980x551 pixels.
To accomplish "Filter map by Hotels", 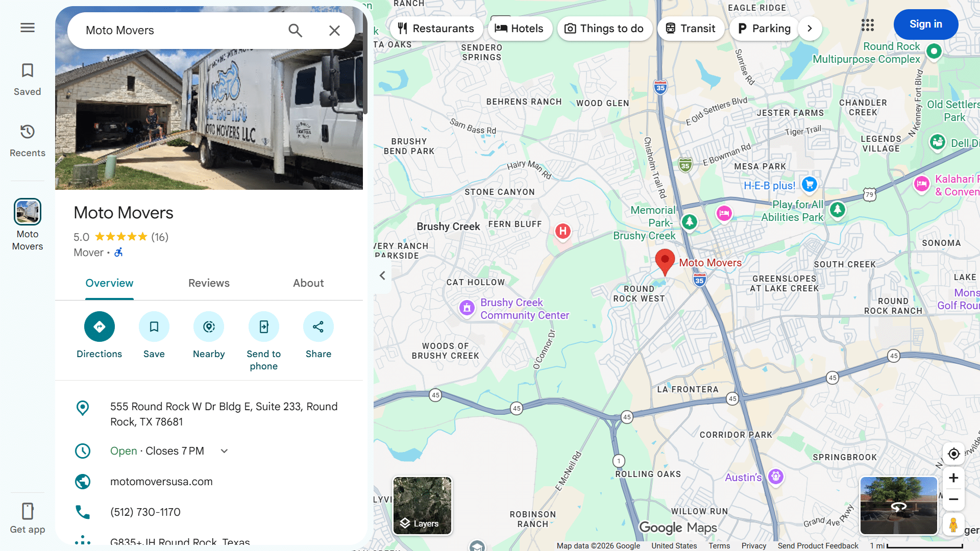I will click(520, 29).
